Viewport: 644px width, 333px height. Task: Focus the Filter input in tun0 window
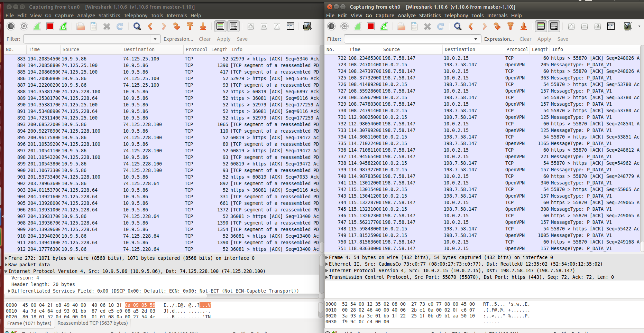pos(87,39)
